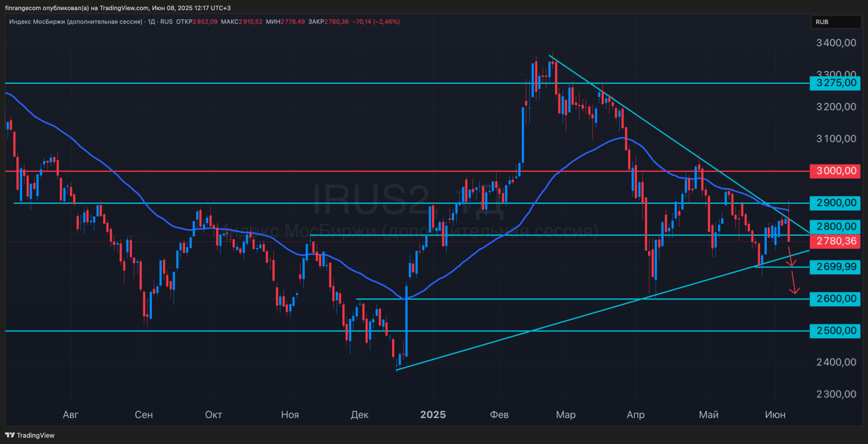Viewport: 868px width, 444px height.
Task: Click the Фев month label on time axis
Action: point(499,415)
